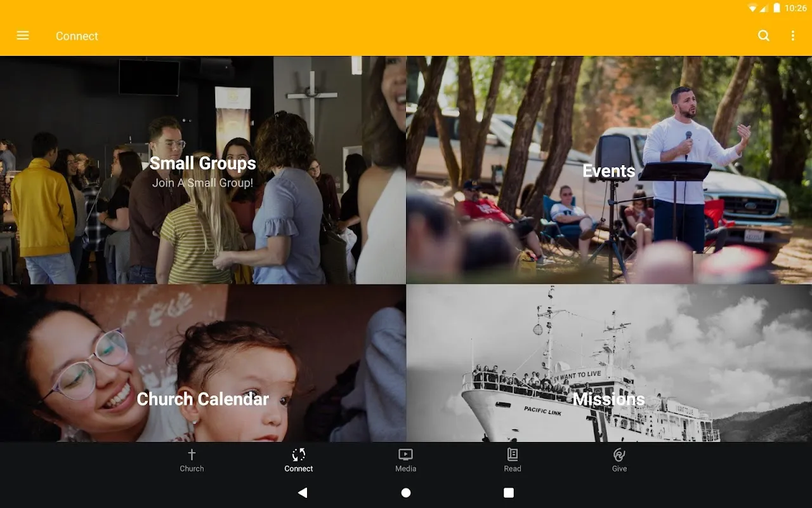Select the Church cross icon
812x508 pixels.
click(x=192, y=454)
